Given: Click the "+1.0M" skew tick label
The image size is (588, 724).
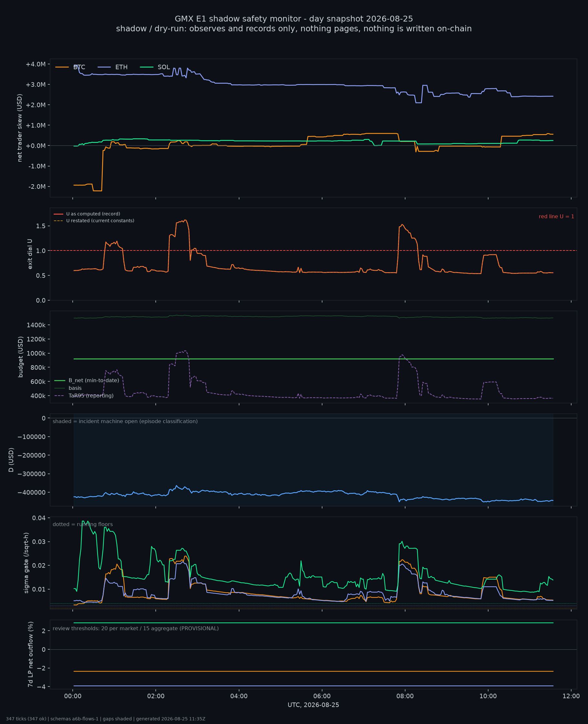Looking at the screenshot, I should click(x=36, y=125).
